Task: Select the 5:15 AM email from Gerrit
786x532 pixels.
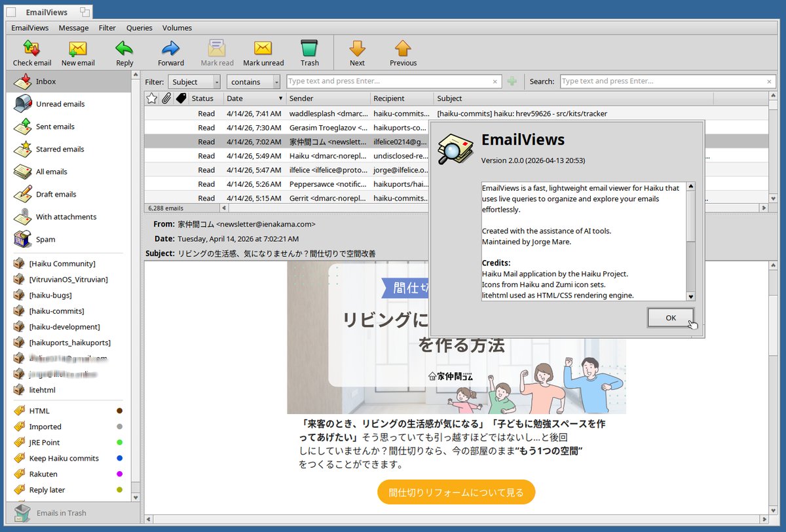Action: pos(286,198)
